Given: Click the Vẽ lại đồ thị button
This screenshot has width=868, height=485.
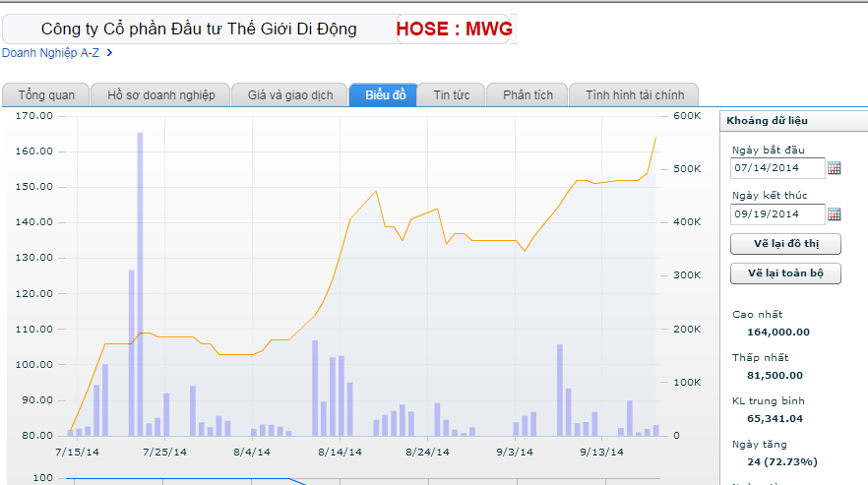Looking at the screenshot, I should pos(785,243).
